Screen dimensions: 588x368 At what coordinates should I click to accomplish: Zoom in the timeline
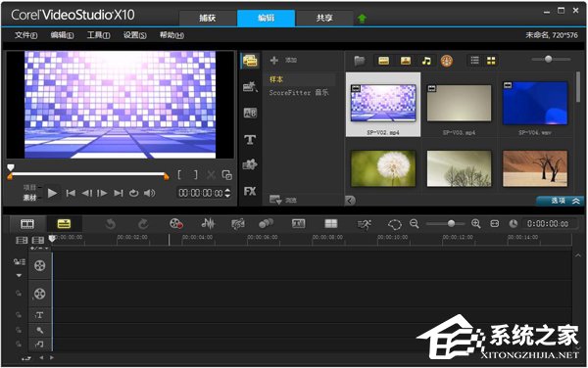(x=476, y=224)
